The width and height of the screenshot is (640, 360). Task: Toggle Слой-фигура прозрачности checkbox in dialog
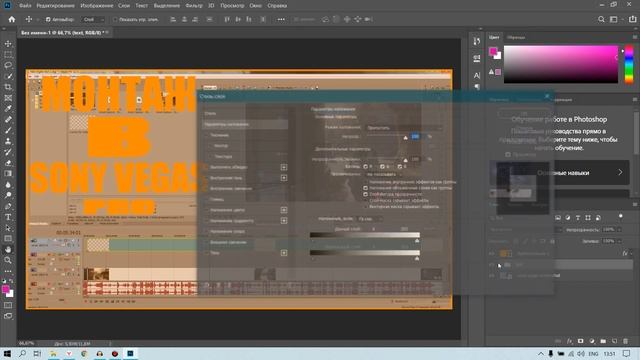(366, 194)
